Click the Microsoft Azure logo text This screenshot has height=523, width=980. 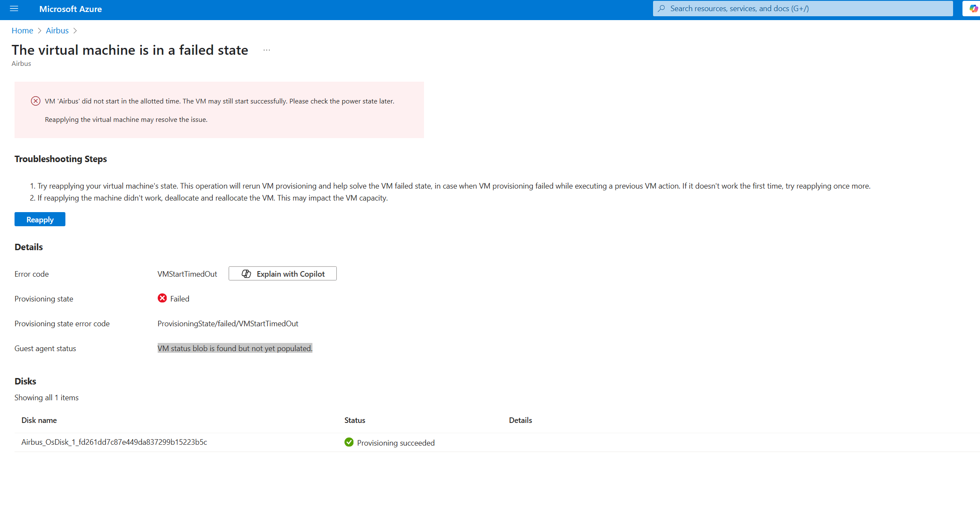[x=71, y=9]
